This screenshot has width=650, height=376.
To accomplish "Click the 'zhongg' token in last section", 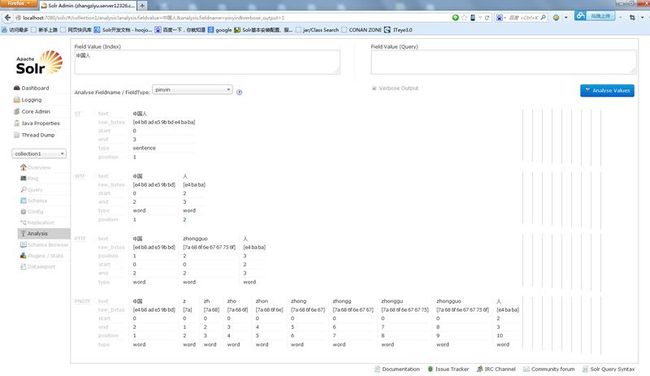I will 342,301.
